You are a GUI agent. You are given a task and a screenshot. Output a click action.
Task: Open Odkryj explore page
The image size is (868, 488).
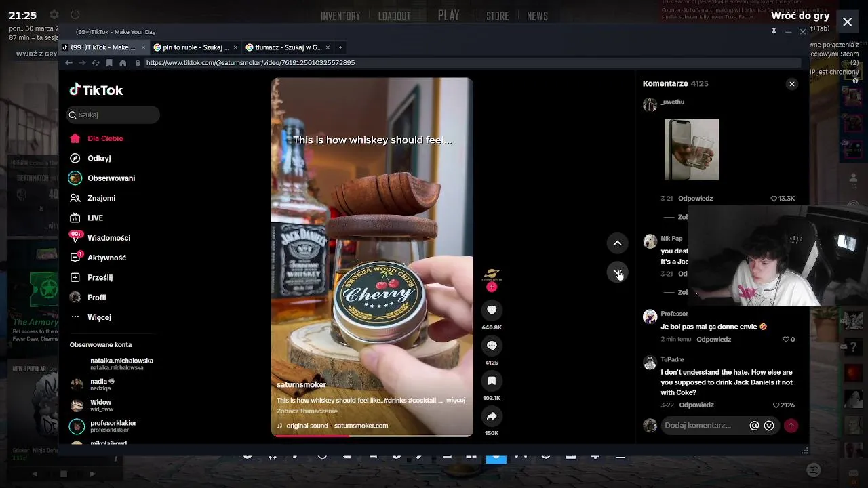(x=90, y=158)
